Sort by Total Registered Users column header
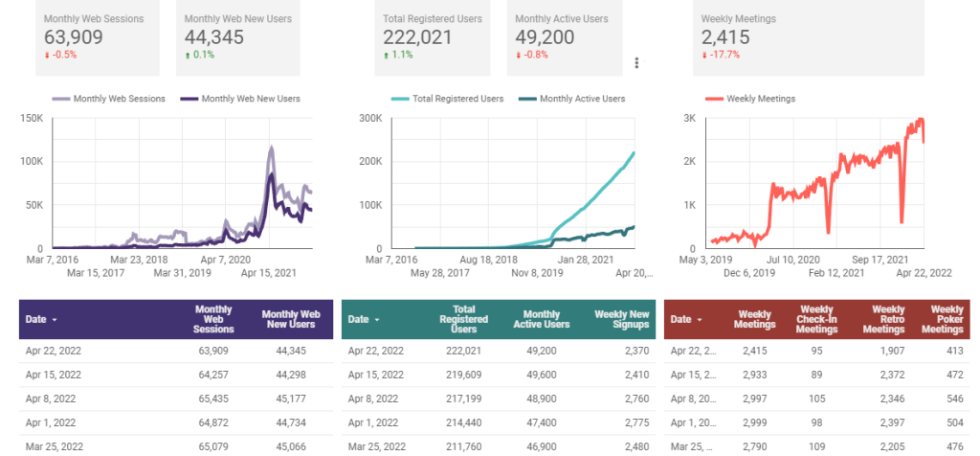The image size is (980, 456). [x=463, y=319]
